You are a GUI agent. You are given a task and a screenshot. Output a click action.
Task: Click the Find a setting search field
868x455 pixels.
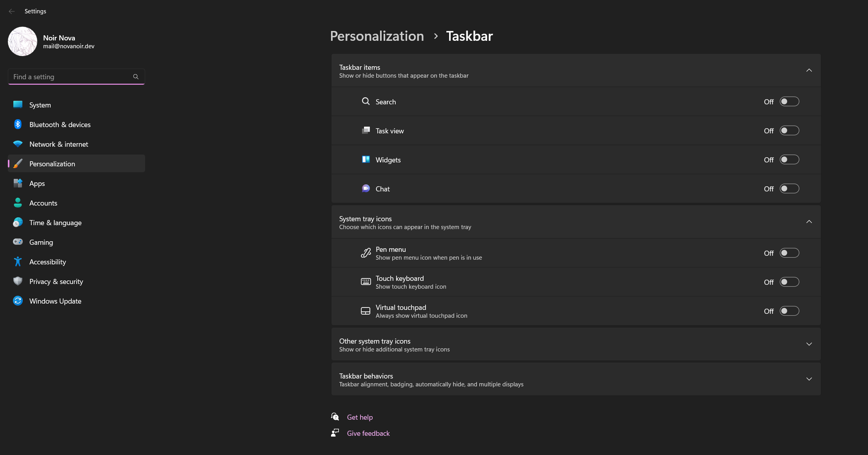71,77
